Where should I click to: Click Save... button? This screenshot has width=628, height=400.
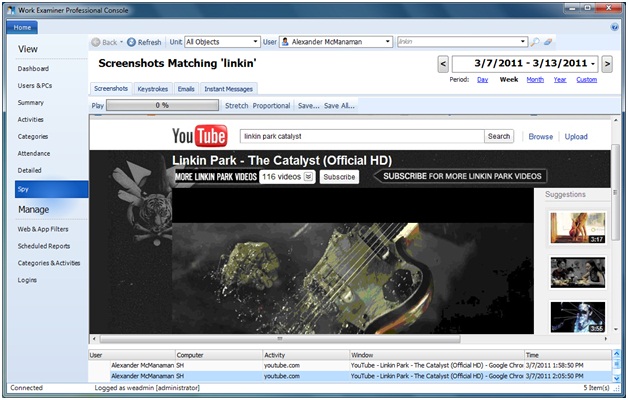click(x=308, y=106)
